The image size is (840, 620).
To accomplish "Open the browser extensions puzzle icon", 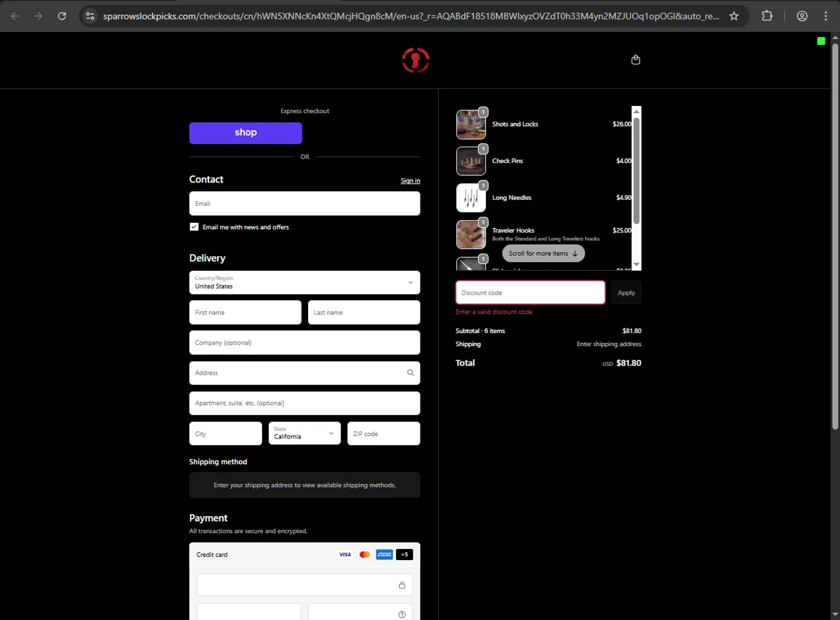I will [767, 16].
